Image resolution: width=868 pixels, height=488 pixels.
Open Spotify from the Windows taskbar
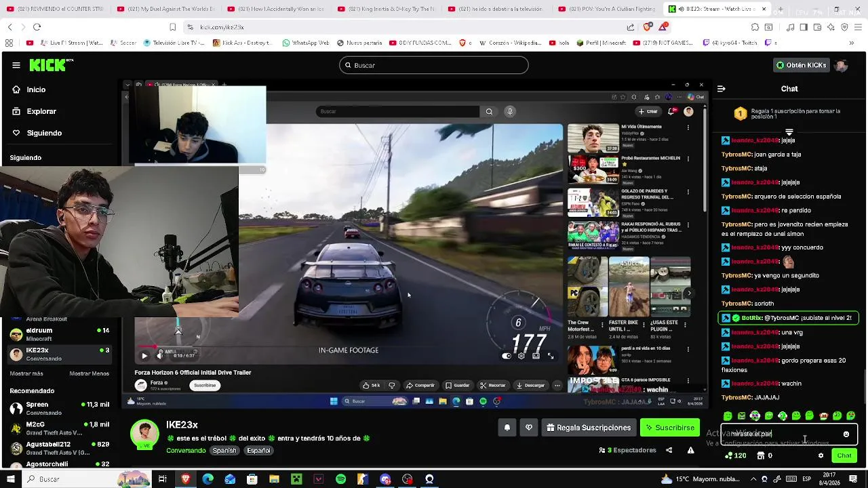tap(340, 479)
